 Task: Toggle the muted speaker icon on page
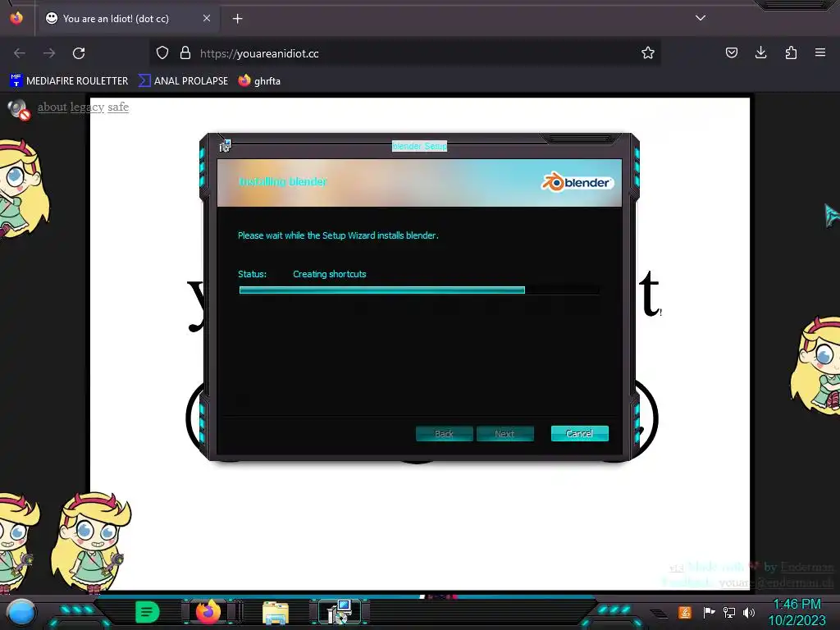(19, 109)
